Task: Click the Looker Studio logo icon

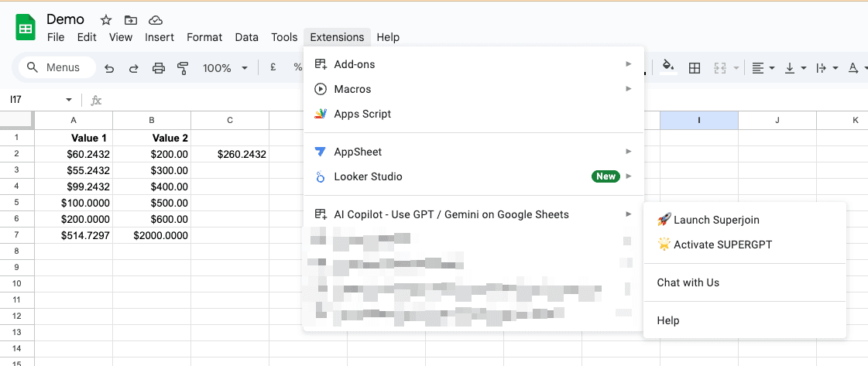Action: pyautogui.click(x=320, y=177)
